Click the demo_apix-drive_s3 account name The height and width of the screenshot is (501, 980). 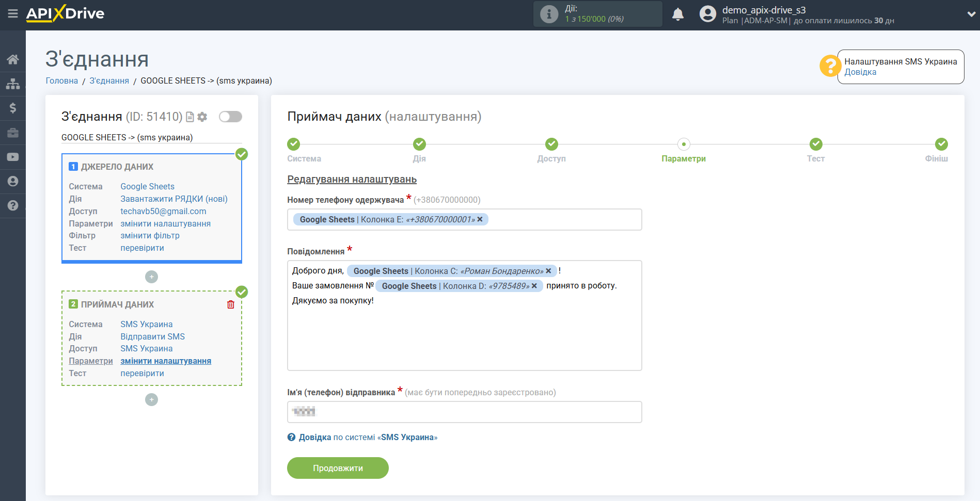click(764, 10)
